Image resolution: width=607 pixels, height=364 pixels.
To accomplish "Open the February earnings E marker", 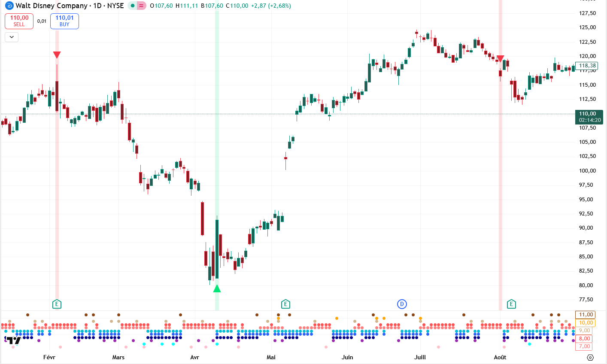I will click(x=57, y=304).
